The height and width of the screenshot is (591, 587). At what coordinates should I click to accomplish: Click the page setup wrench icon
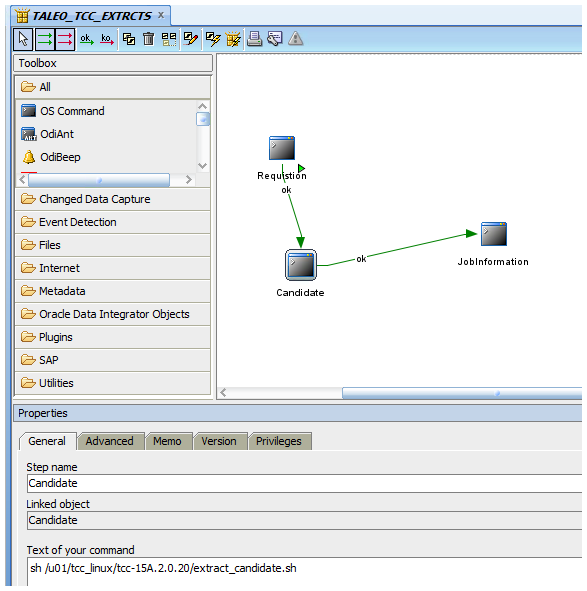point(275,39)
